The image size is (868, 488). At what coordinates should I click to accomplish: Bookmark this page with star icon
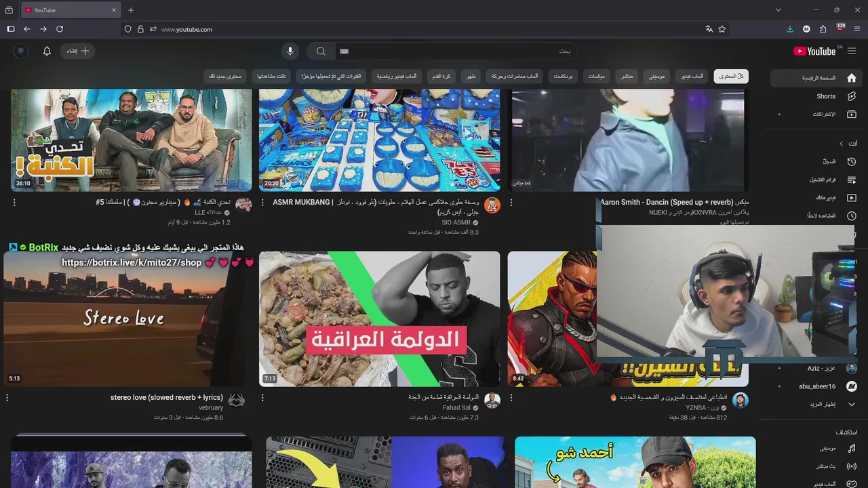722,29
